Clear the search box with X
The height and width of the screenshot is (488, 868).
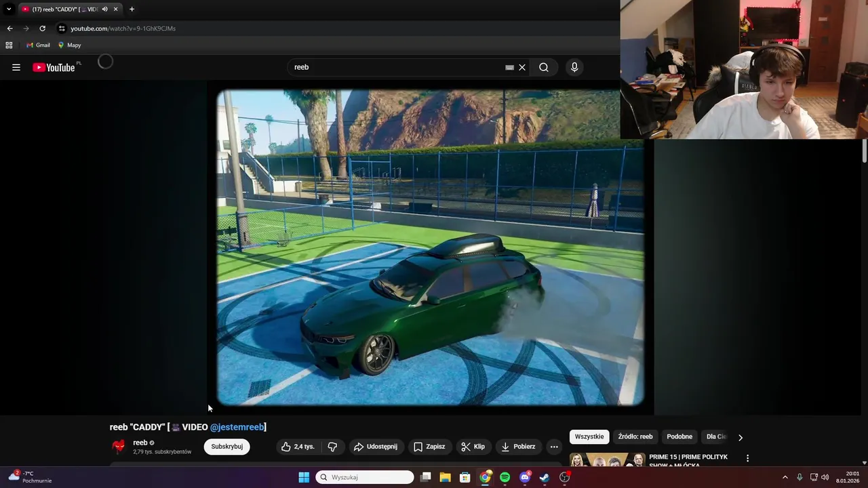[x=522, y=67]
